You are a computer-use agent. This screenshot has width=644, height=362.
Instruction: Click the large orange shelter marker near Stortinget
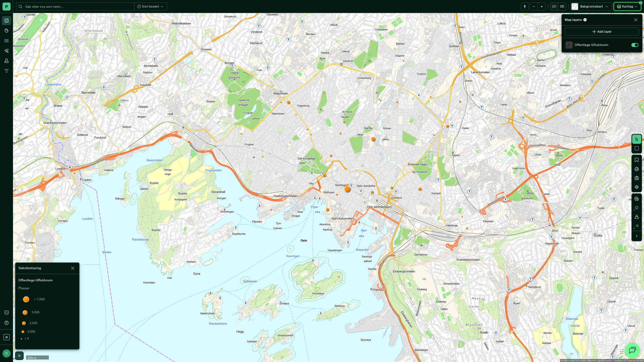[x=347, y=189]
